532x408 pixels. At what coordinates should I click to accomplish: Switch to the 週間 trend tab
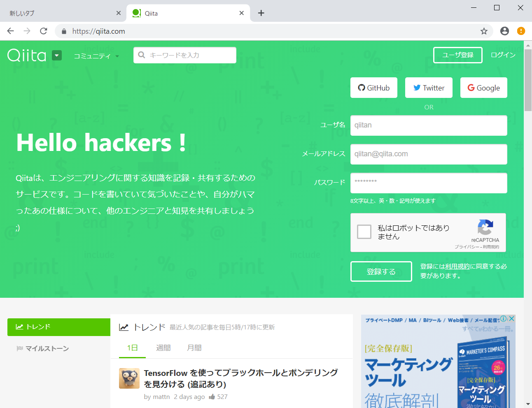[x=163, y=348]
